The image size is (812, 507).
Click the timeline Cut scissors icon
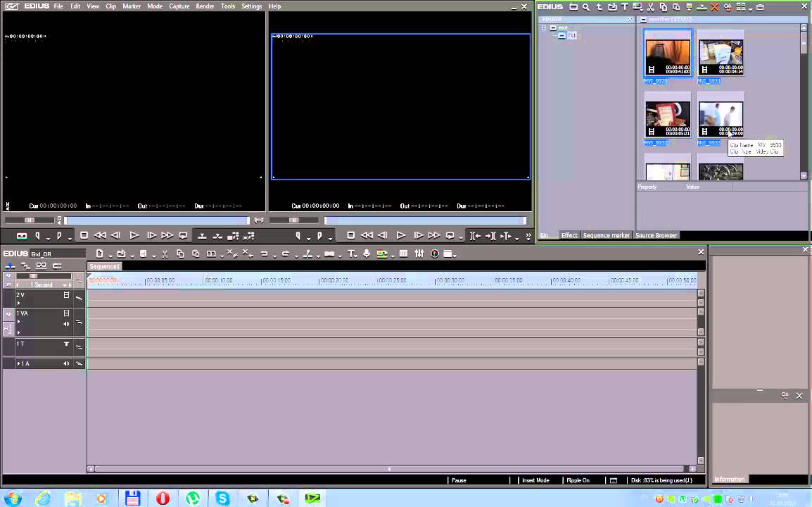(x=165, y=254)
